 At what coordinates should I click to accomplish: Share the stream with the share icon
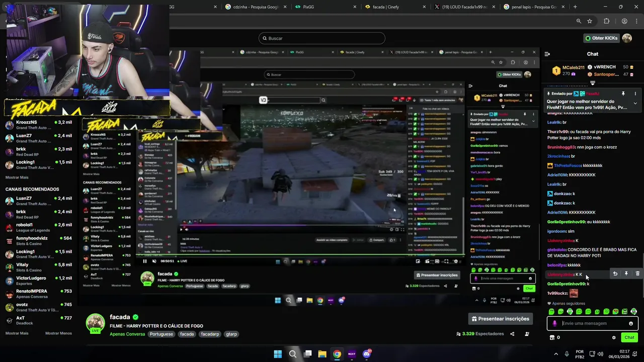(x=512, y=334)
